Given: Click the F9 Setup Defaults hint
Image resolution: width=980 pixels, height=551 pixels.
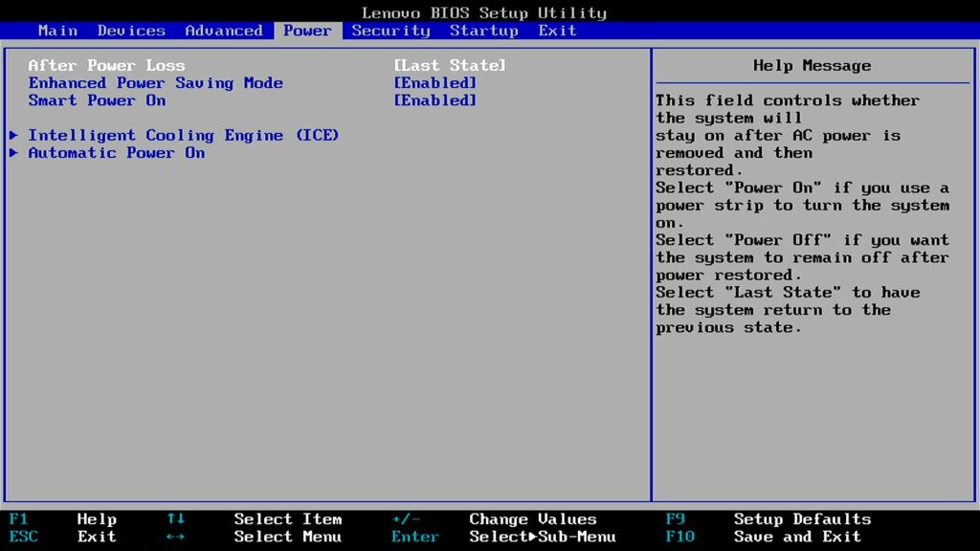Looking at the screenshot, I should 768,519.
